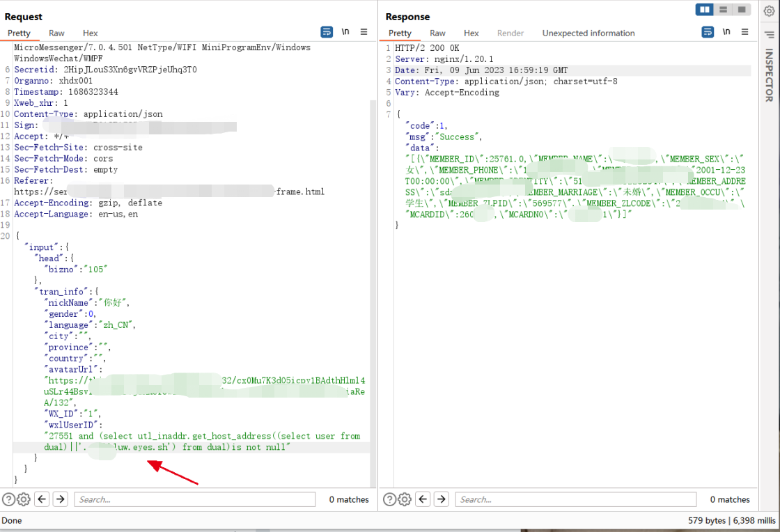Open the Response Render tab

pos(510,33)
